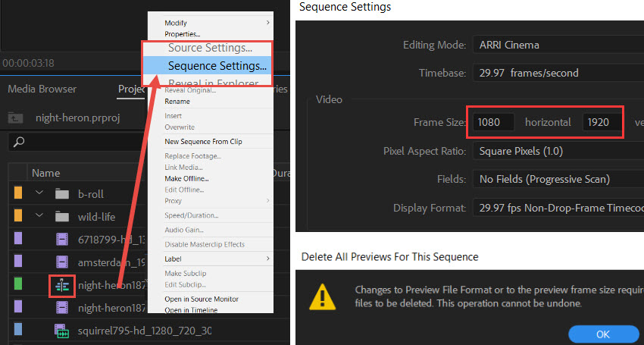Collapse the wild-life bin chevron
The image size is (644, 345).
pos(39,215)
